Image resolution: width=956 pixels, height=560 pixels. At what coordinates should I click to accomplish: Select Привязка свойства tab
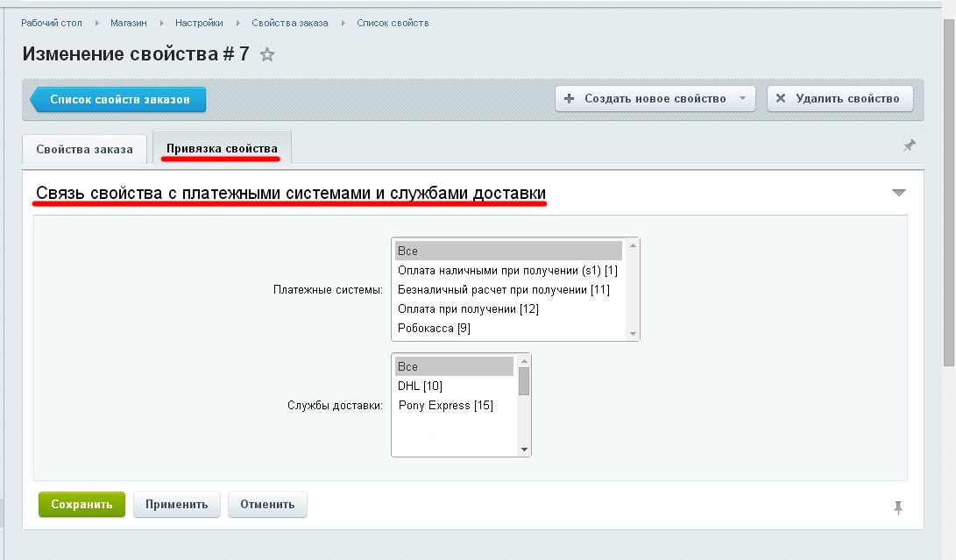coord(222,148)
